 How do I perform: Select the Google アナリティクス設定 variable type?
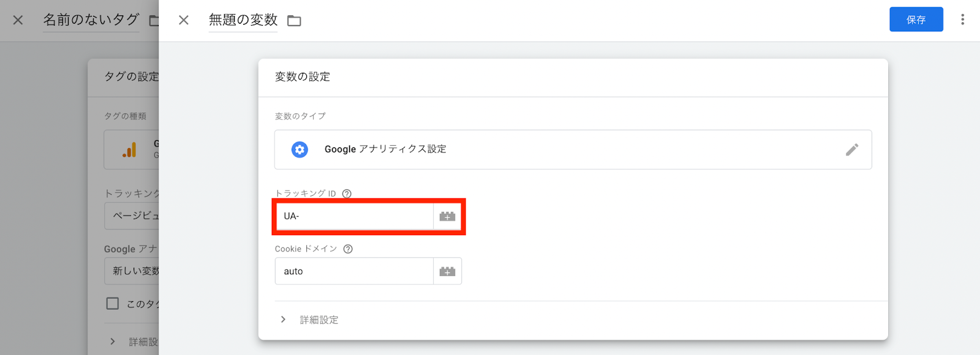(x=573, y=149)
